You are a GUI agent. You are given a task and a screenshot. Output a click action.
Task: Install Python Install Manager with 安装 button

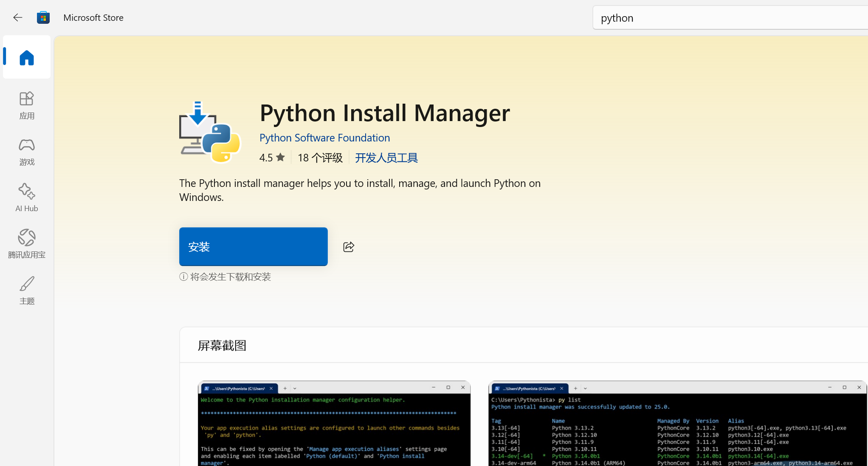point(254,247)
